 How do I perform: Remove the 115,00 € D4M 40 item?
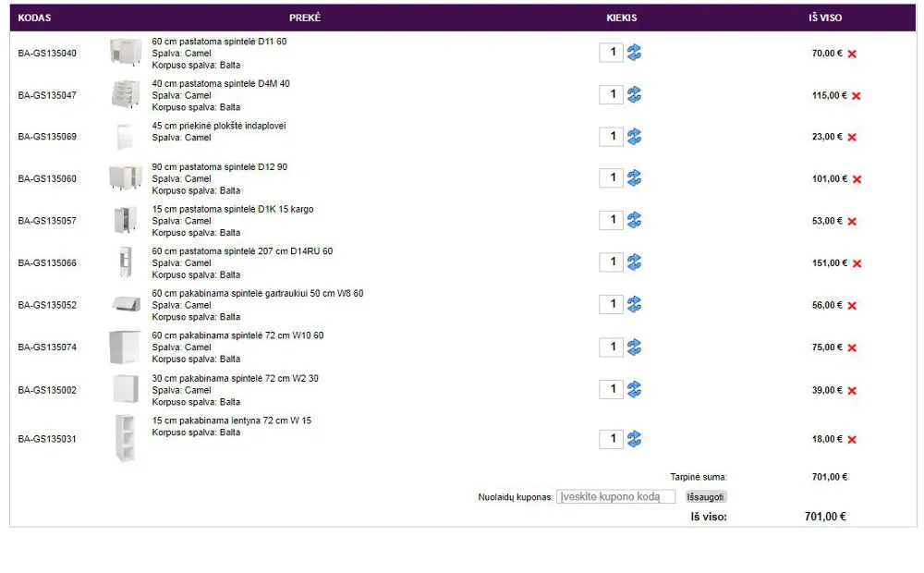857,95
